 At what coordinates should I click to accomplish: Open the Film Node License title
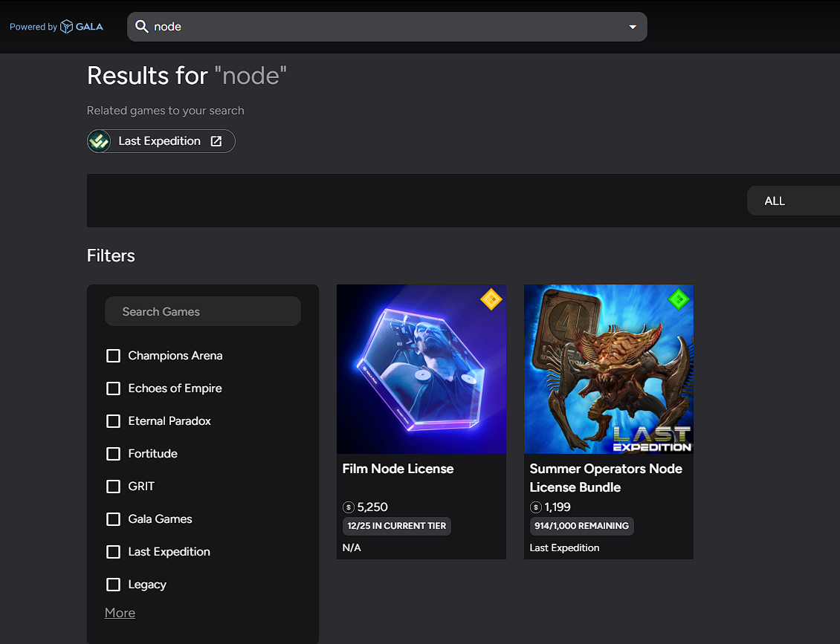[x=398, y=469]
